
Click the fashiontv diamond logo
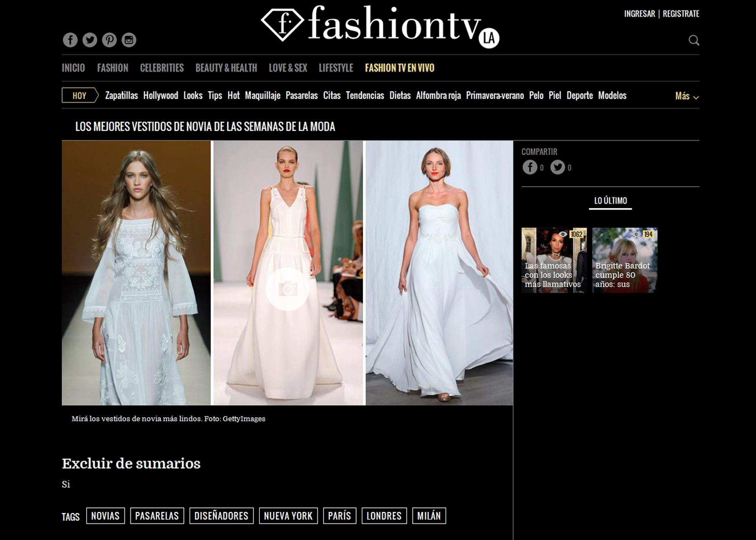(282, 24)
